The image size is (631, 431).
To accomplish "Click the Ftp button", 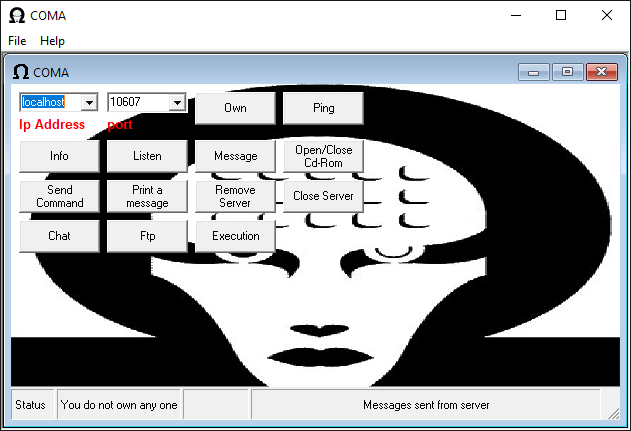I will coord(147,236).
